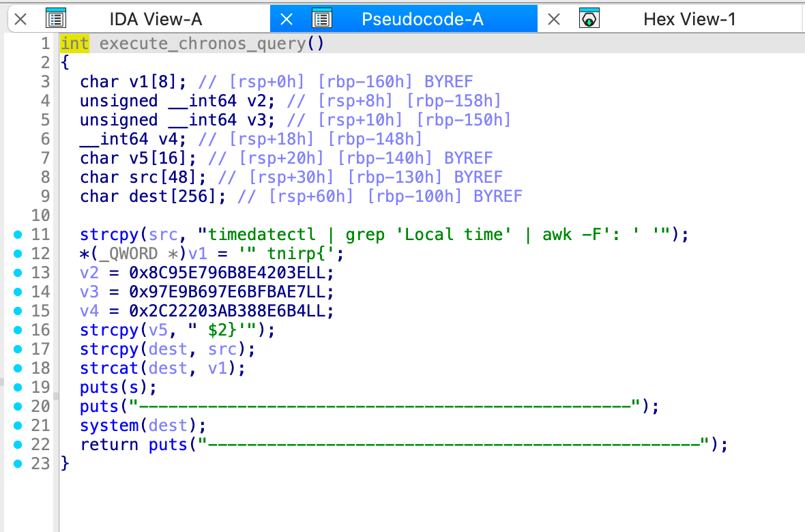Click the highlighted int return type keyword

click(x=74, y=44)
